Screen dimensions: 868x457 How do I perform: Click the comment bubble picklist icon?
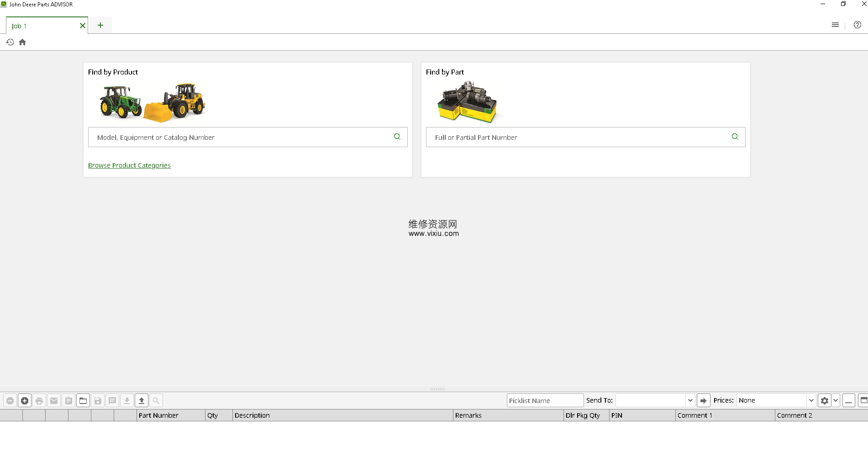click(112, 401)
